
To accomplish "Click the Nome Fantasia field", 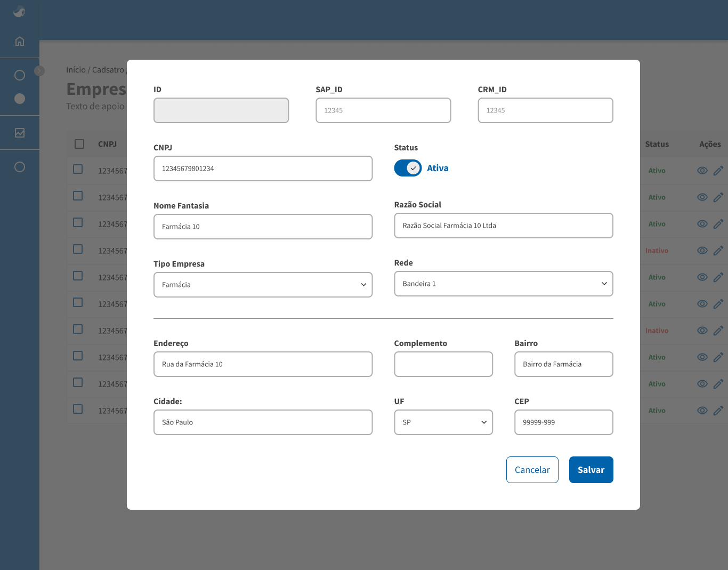I will [263, 227].
